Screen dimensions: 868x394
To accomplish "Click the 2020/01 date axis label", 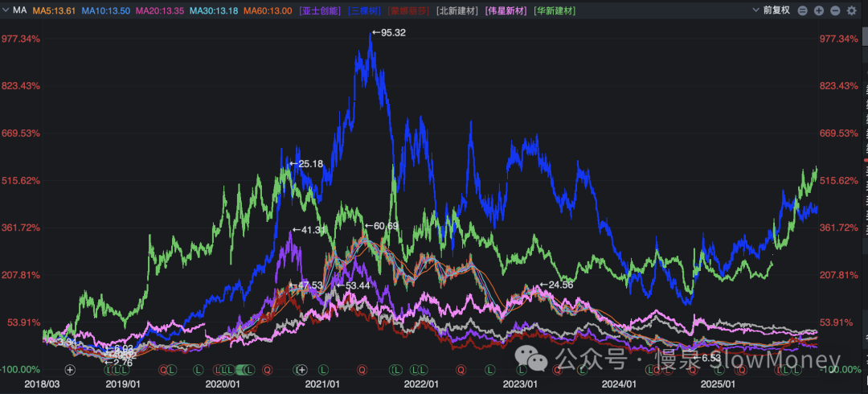I will click(223, 384).
